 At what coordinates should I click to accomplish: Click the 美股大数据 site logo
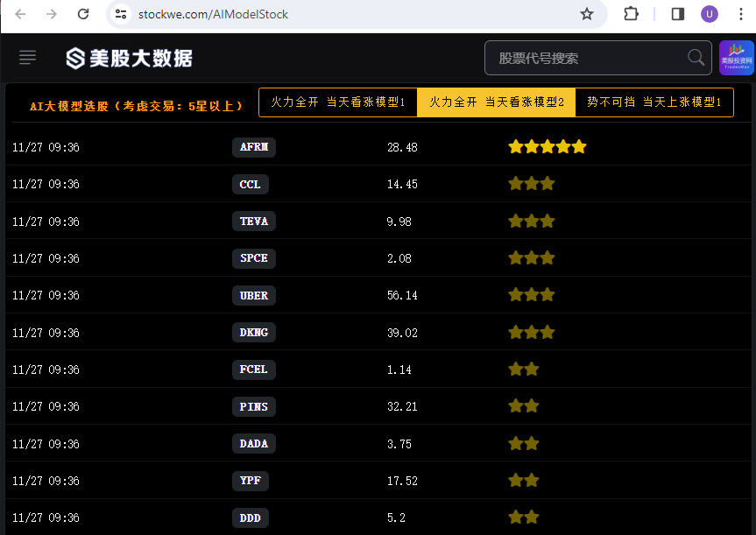pos(130,59)
